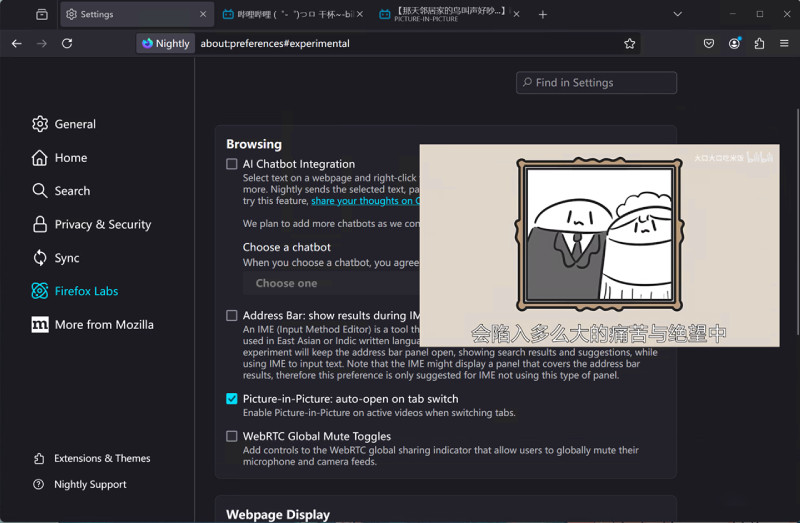This screenshot has width=800, height=523.
Task: Enable AI Chatbot Integration checkbox
Action: [232, 164]
